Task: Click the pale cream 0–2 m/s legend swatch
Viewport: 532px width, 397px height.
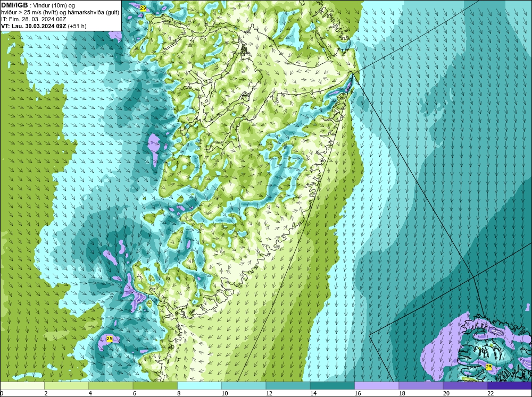Action: 22,386
